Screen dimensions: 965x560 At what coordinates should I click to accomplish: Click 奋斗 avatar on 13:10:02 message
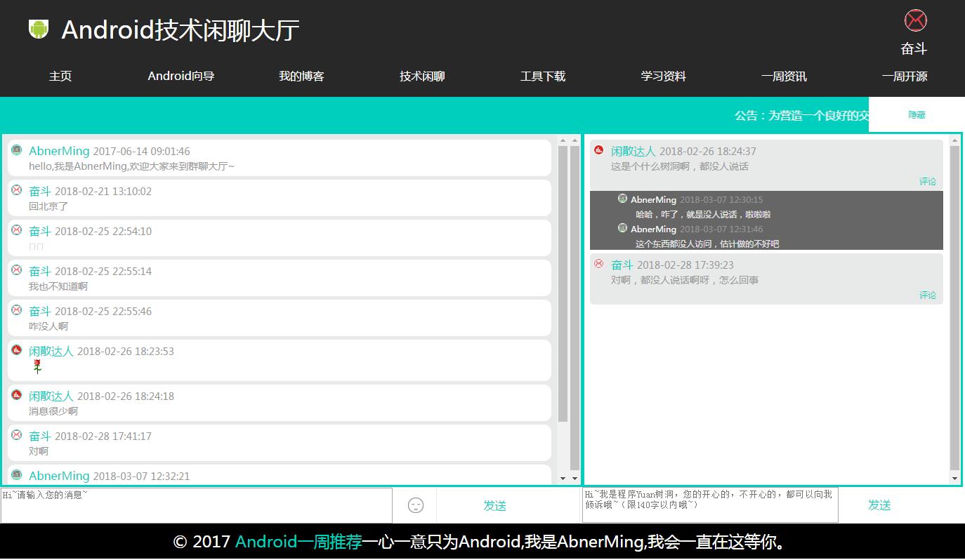click(x=17, y=190)
